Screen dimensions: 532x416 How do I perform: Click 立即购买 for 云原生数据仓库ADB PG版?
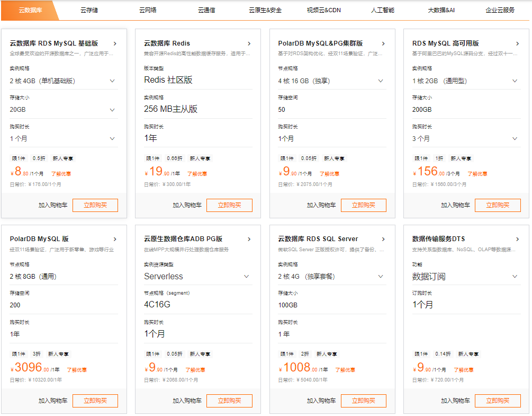point(229,401)
